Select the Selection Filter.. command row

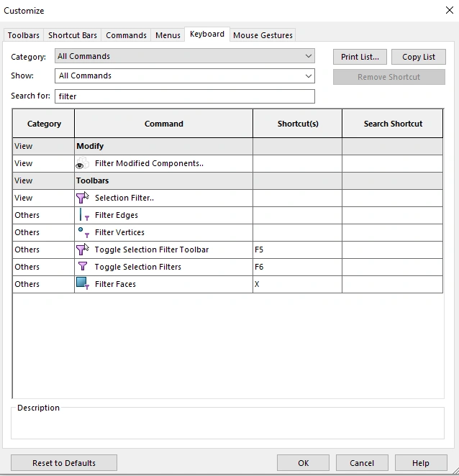coord(228,198)
